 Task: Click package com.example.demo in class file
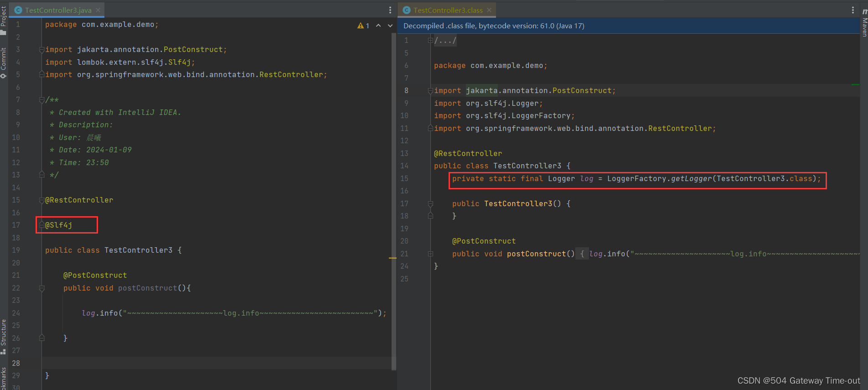click(x=491, y=65)
